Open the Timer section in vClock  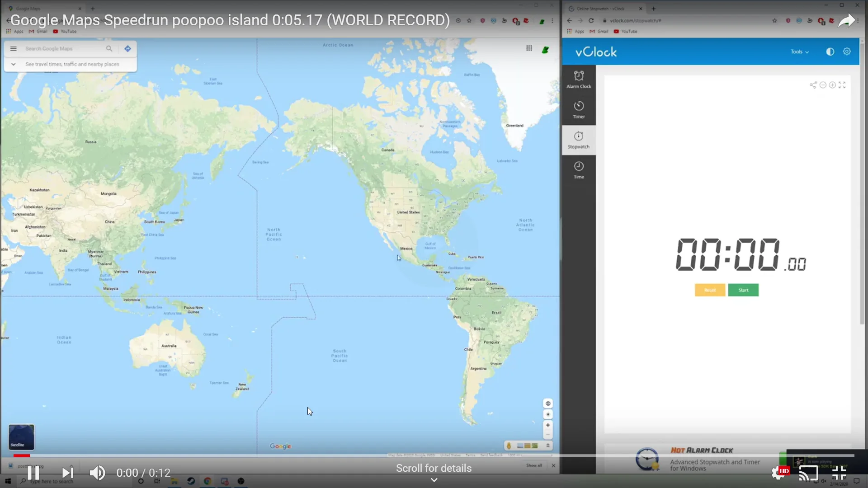pos(579,110)
